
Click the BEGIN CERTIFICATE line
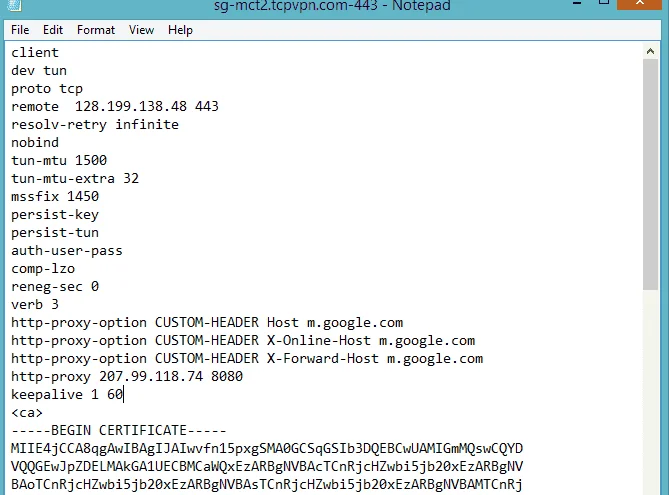pyautogui.click(x=119, y=430)
